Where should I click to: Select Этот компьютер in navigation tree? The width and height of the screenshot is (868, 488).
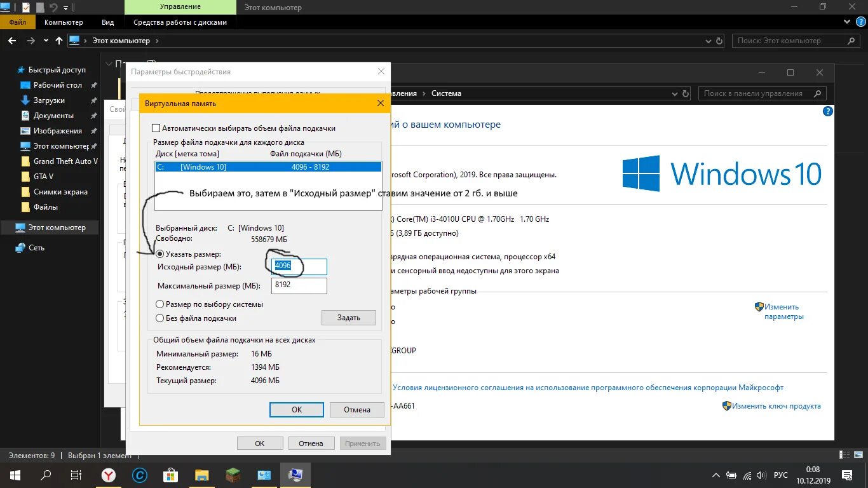point(50,227)
